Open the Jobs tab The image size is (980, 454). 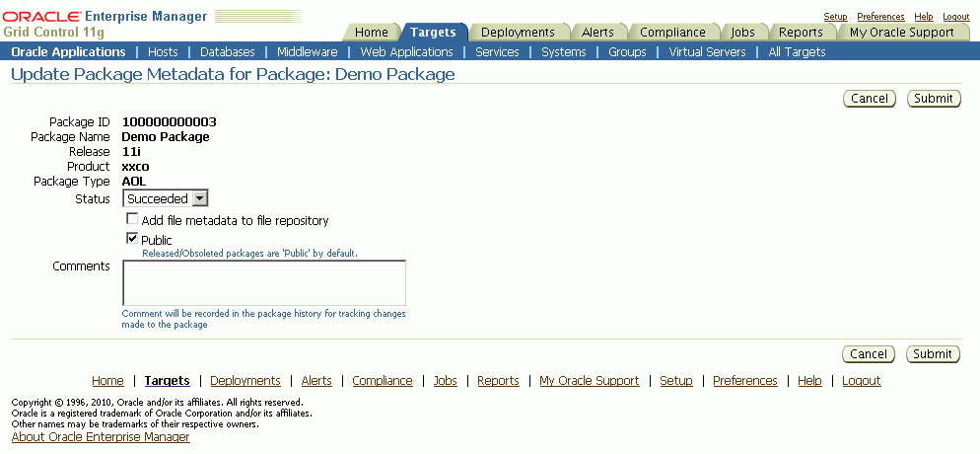[742, 32]
